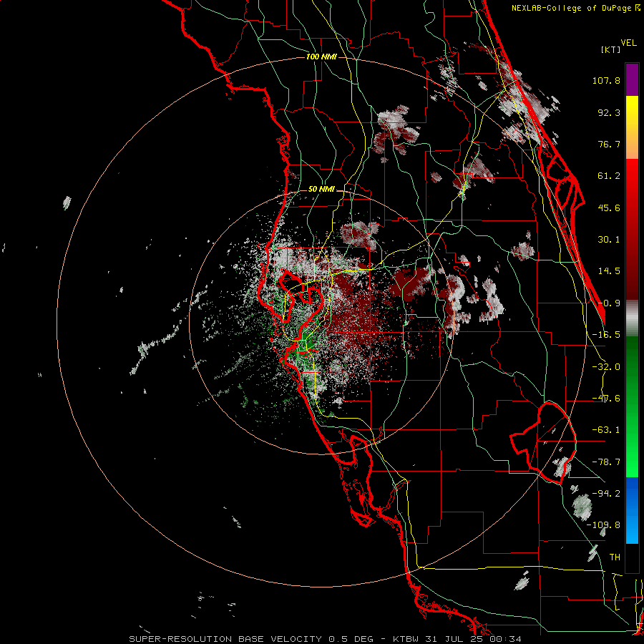Click the -16.5 velocity scale value
Image resolution: width=644 pixels, height=644 pixels.
(606, 335)
